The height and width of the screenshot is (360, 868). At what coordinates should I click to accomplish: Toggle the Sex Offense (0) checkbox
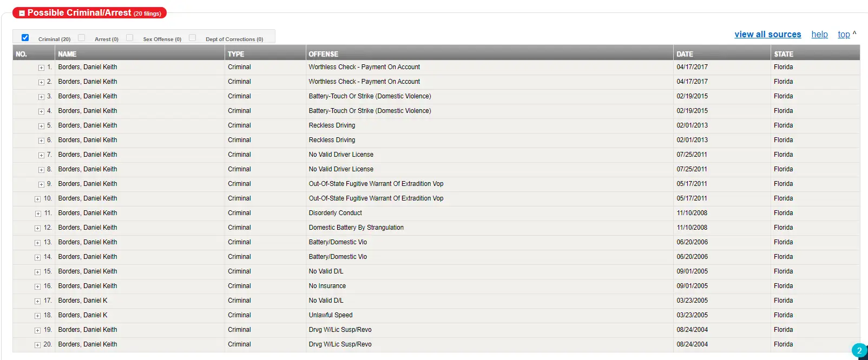click(x=130, y=38)
